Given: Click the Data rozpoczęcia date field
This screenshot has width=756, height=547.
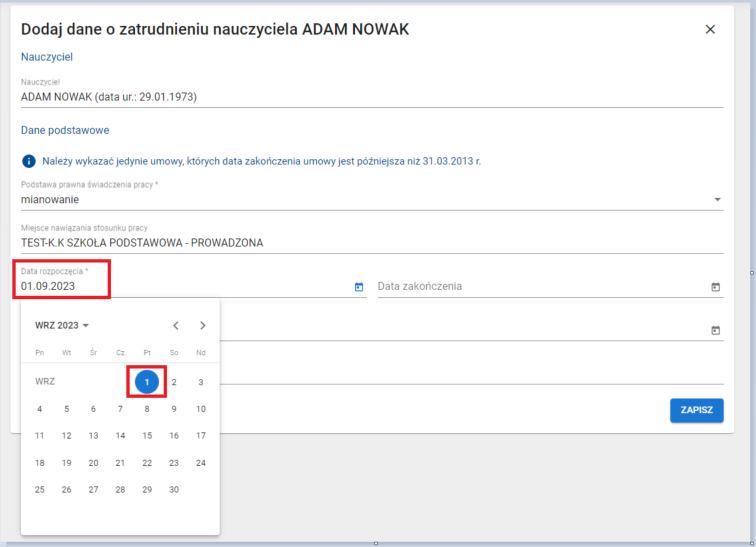Looking at the screenshot, I should 180,287.
